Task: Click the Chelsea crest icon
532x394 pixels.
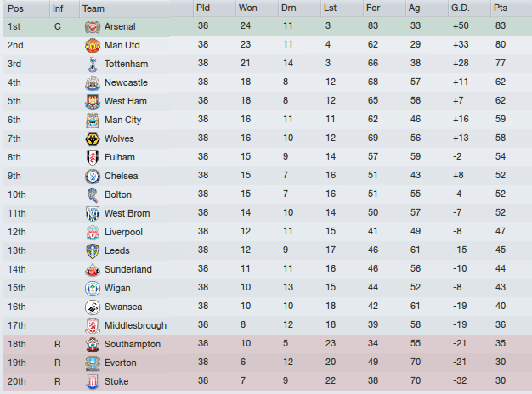Action: (92, 176)
